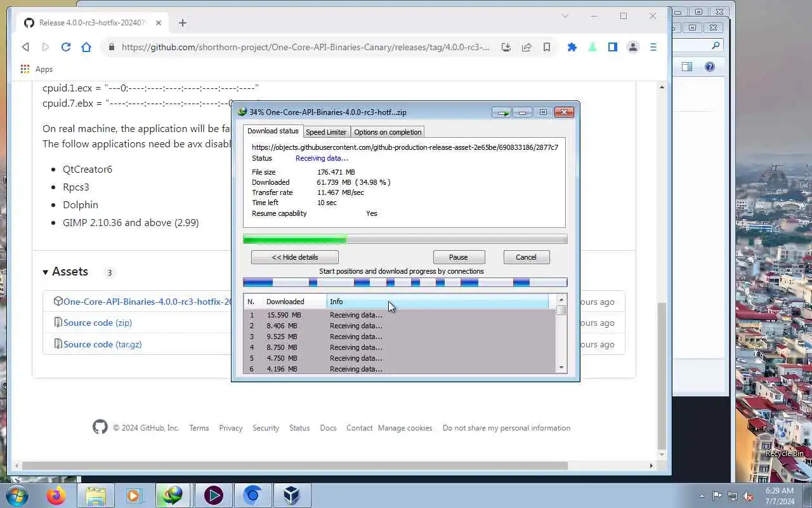Collapse the Assets section triangle
Screen dimensions: 812x508
[46, 272]
